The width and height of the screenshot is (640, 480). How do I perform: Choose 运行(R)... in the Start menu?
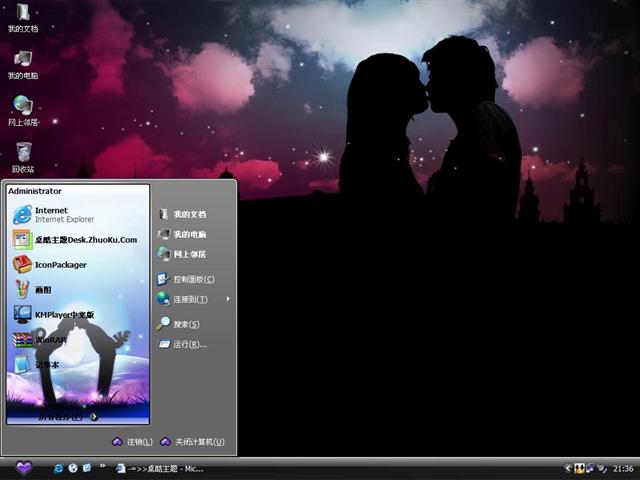[188, 344]
